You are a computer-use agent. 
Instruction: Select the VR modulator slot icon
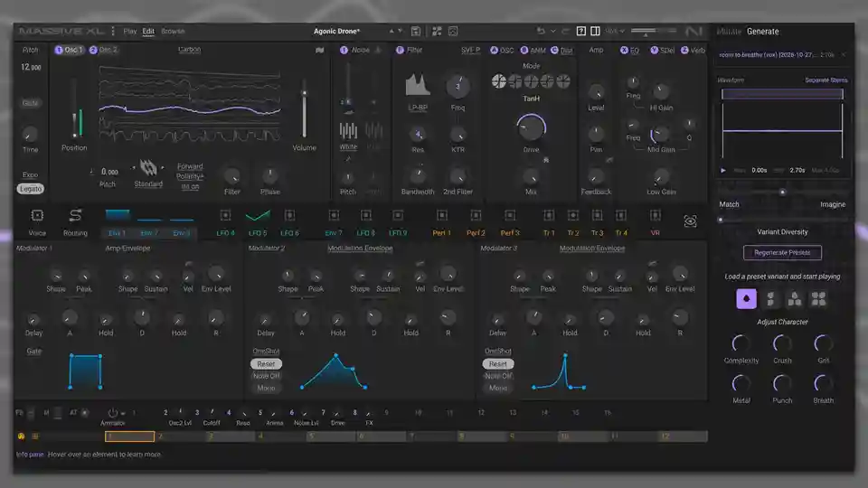click(656, 215)
